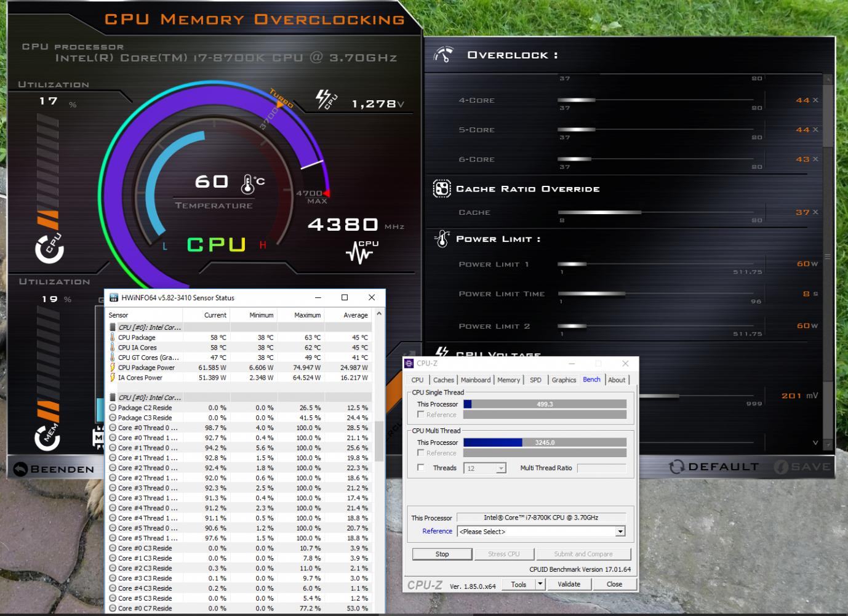Click the Default button in overclocking panel
Viewport: 848px width, 616px height.
click(714, 466)
